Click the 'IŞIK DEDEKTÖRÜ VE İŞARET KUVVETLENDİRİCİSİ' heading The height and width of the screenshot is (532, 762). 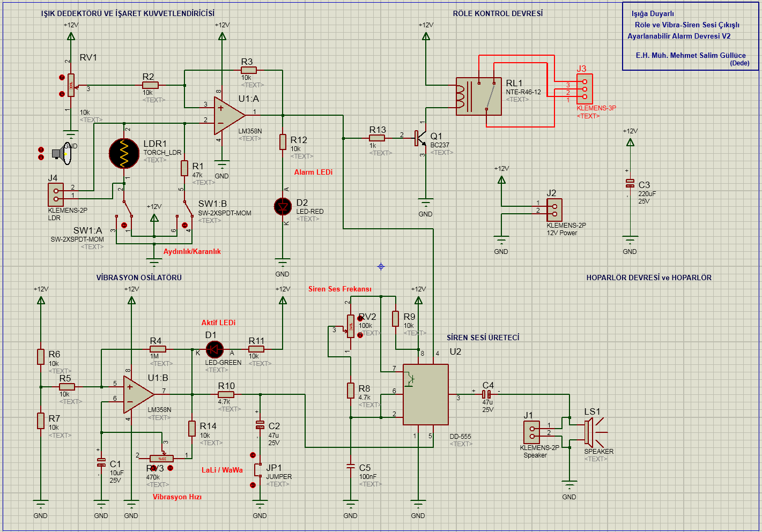point(128,13)
